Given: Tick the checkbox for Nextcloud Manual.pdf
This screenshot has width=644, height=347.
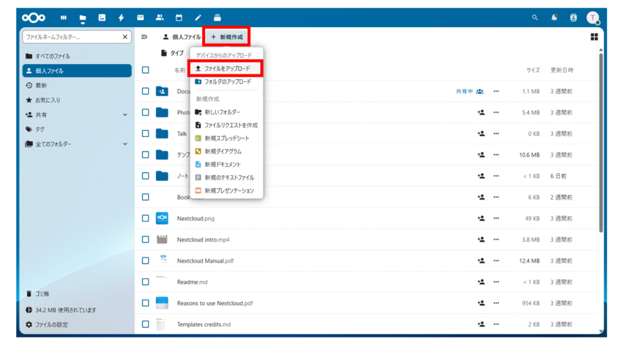Looking at the screenshot, I should tap(145, 260).
